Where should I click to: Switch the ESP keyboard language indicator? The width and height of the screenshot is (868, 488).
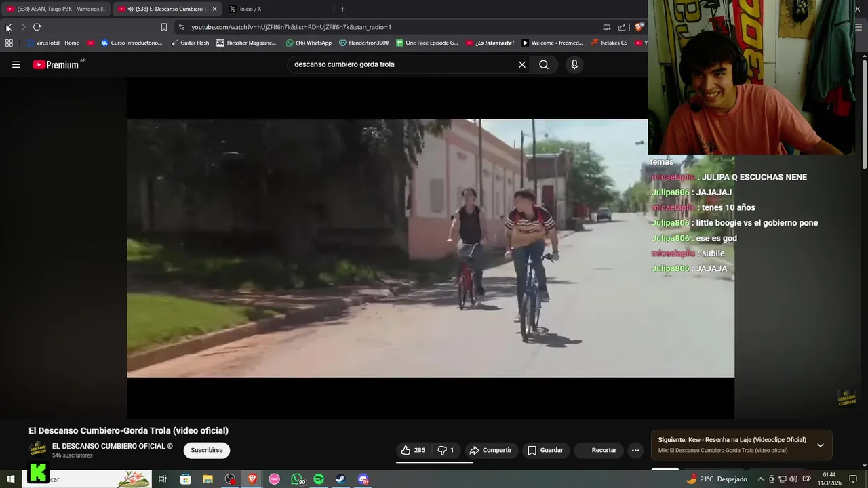807,479
